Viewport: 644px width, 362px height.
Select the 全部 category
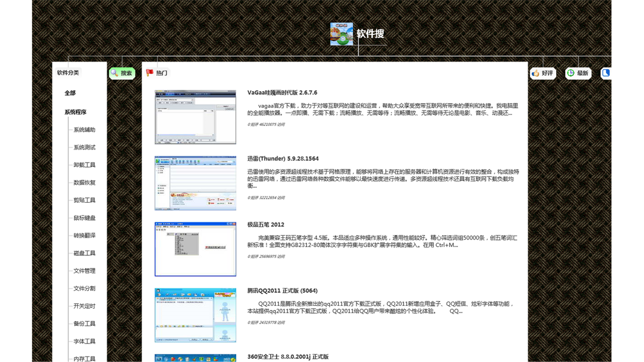[70, 93]
